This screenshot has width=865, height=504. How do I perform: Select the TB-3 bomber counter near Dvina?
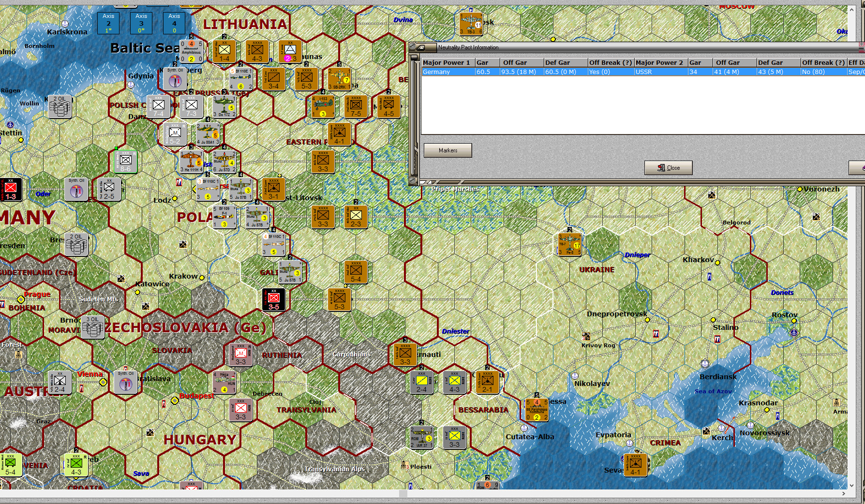pyautogui.click(x=471, y=24)
